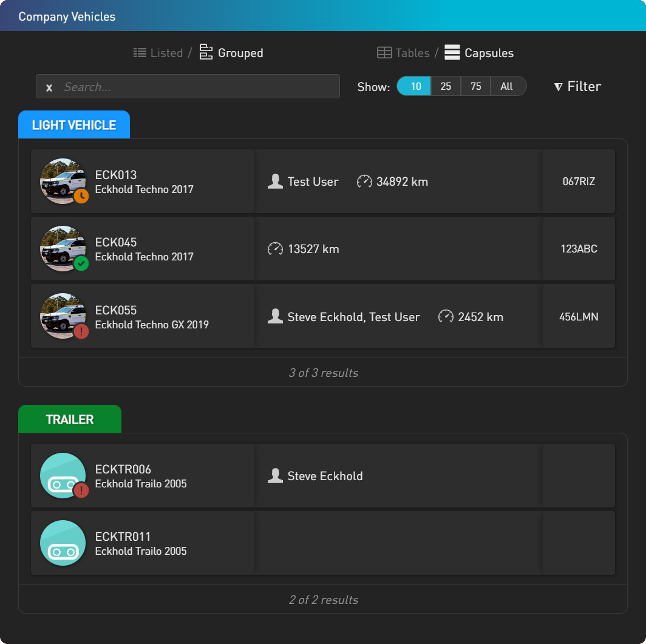Viewport: 646px width, 644px height.
Task: Click the ECKTR011 trailer avatar icon
Action: click(x=63, y=543)
